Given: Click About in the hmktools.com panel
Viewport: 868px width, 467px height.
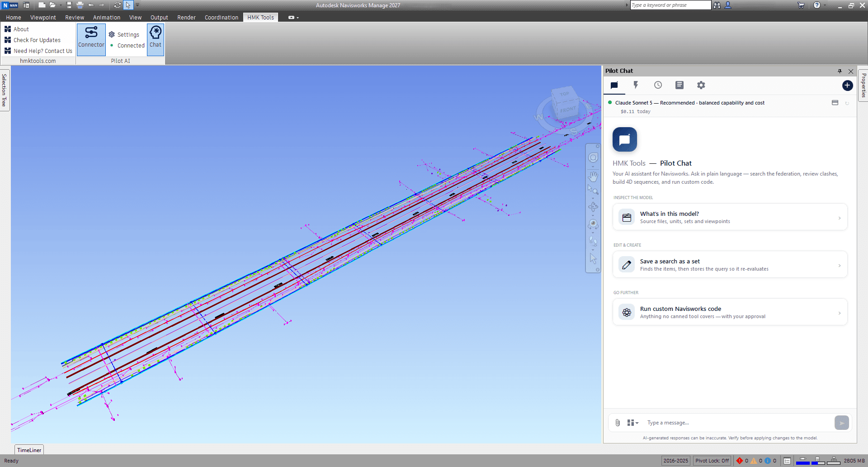Looking at the screenshot, I should click(x=17, y=29).
